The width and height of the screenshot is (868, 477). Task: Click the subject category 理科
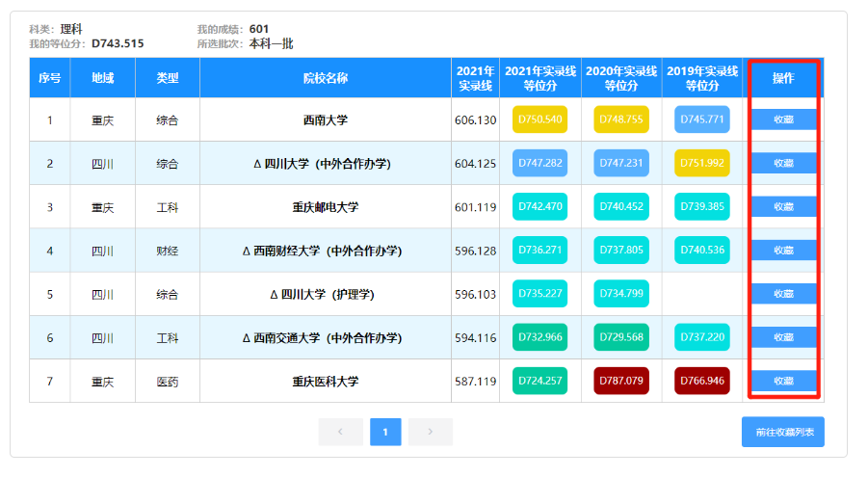pyautogui.click(x=71, y=29)
